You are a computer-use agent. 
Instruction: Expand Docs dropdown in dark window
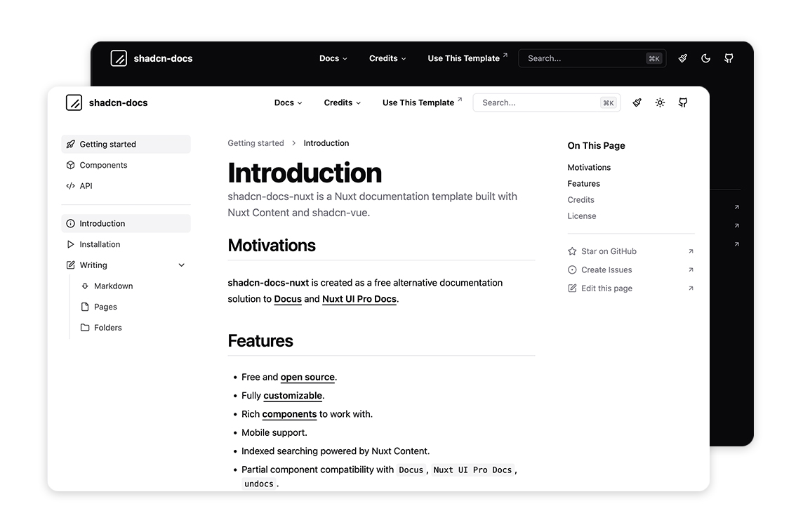click(x=333, y=58)
